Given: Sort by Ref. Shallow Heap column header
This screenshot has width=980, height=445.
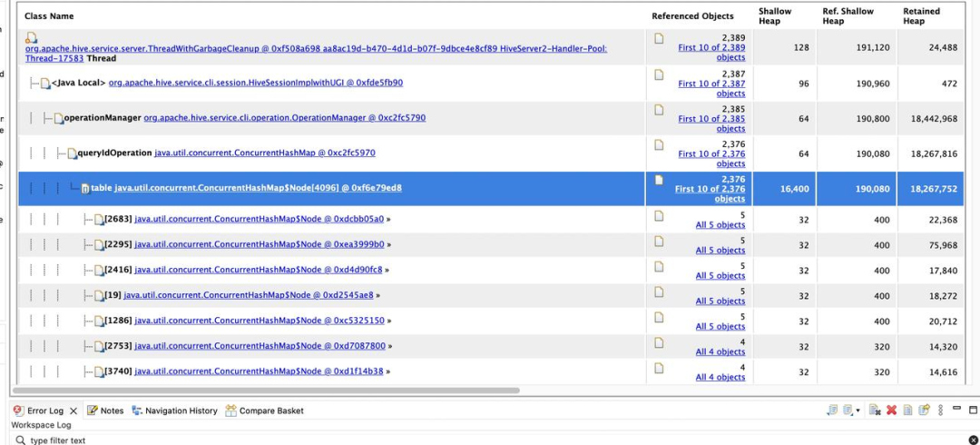Looking at the screenshot, I should (x=848, y=16).
